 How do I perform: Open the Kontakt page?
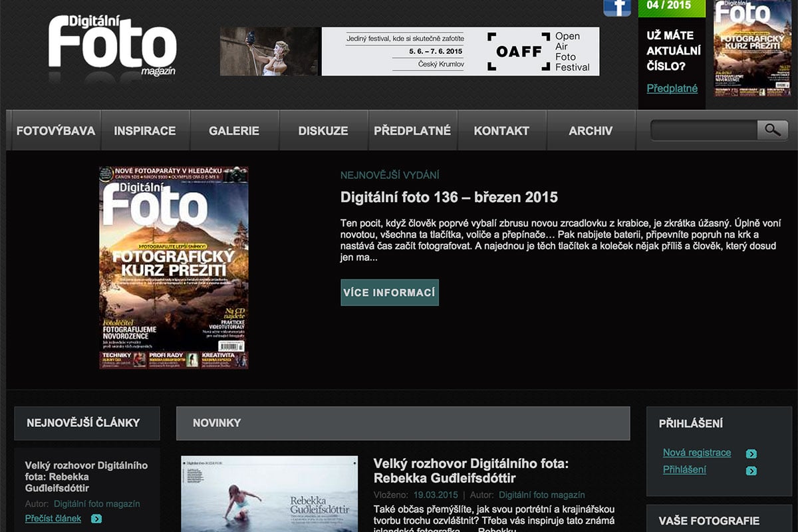[x=501, y=131]
